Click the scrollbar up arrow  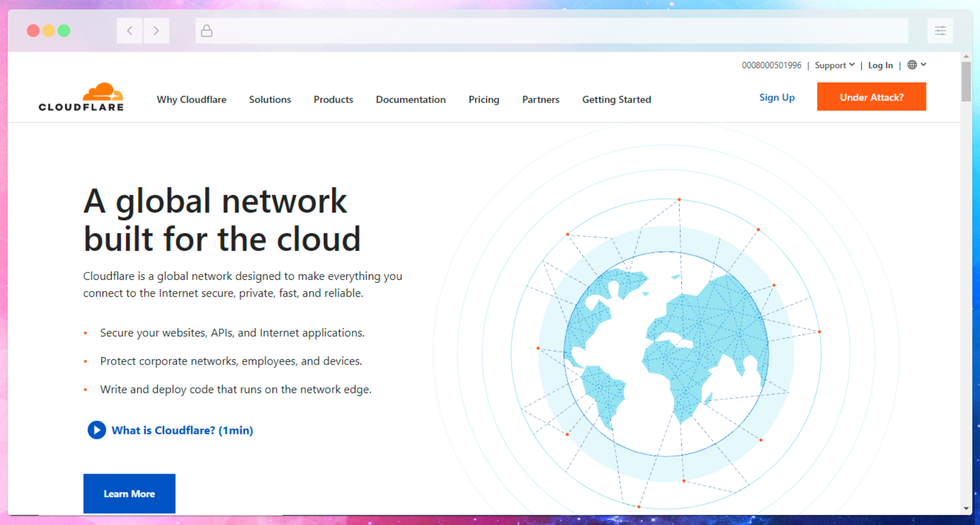[x=966, y=56]
